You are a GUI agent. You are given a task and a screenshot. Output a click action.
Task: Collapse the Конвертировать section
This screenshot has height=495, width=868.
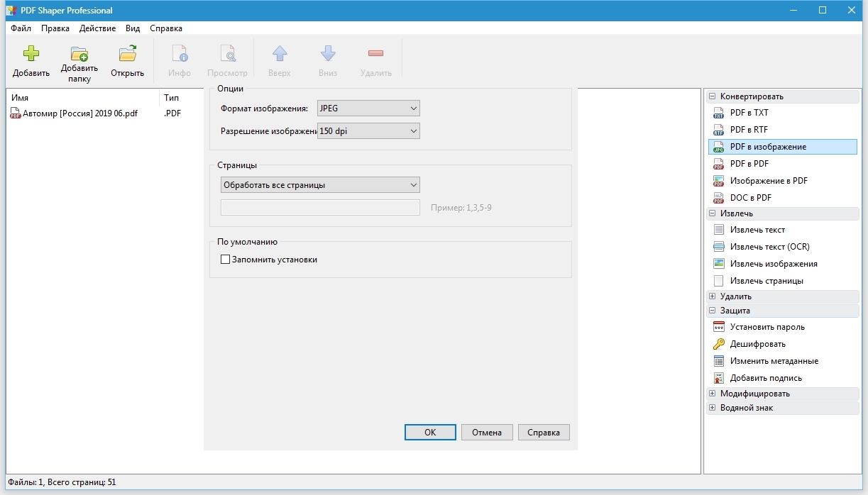[x=712, y=96]
